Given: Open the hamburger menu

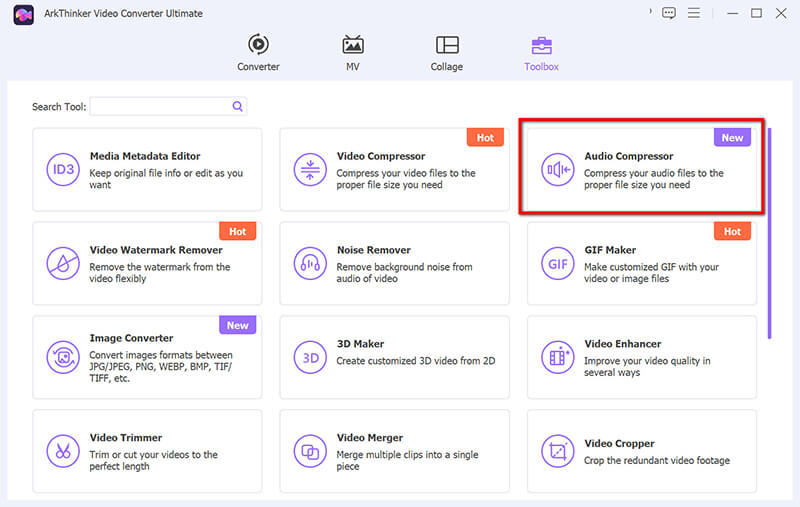Looking at the screenshot, I should tap(694, 13).
